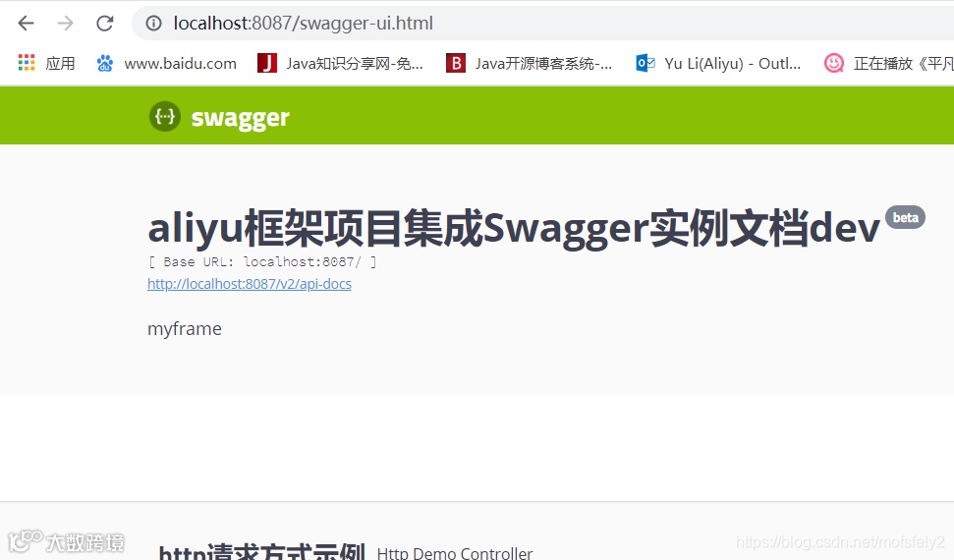Focus the address bar showing localhost:8087

[x=541, y=24]
